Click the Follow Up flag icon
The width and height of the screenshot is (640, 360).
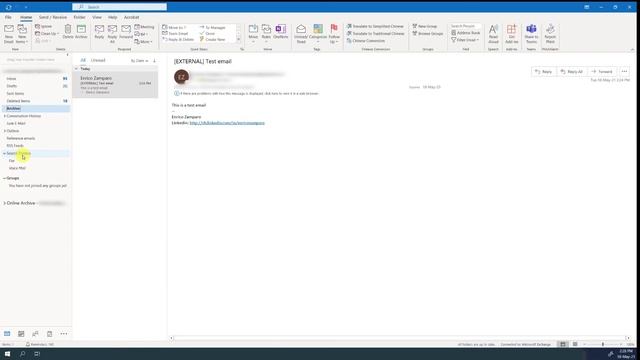[x=334, y=33]
